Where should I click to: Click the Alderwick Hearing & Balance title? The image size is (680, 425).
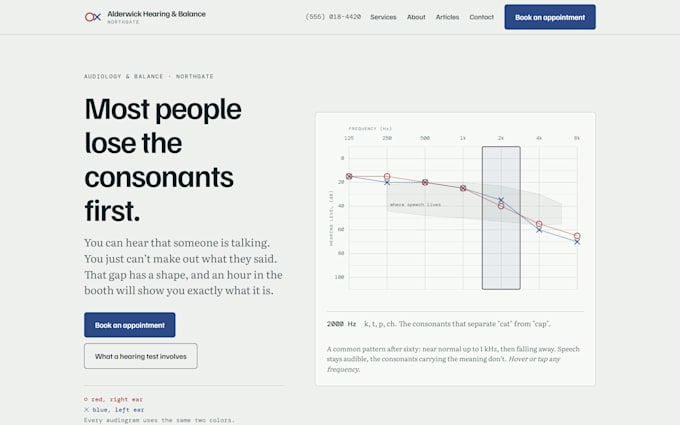[157, 14]
